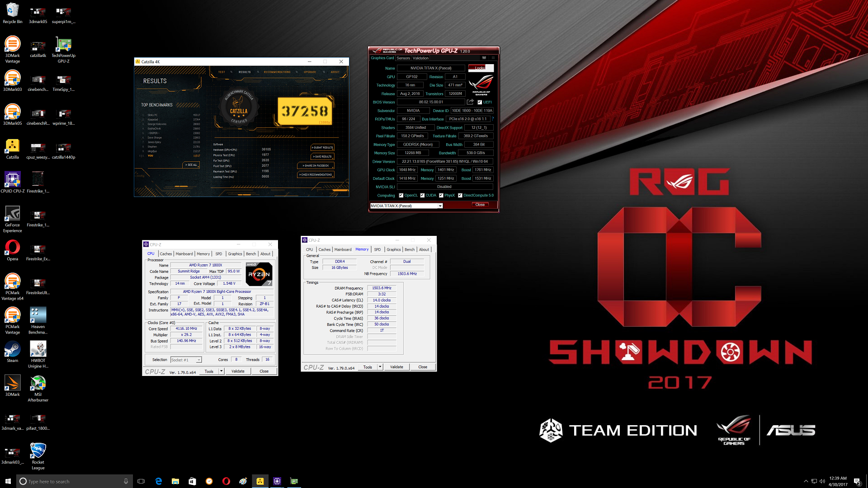The width and height of the screenshot is (868, 488).
Task: Open GPU-Z hamburger menu icon
Action: (493, 58)
